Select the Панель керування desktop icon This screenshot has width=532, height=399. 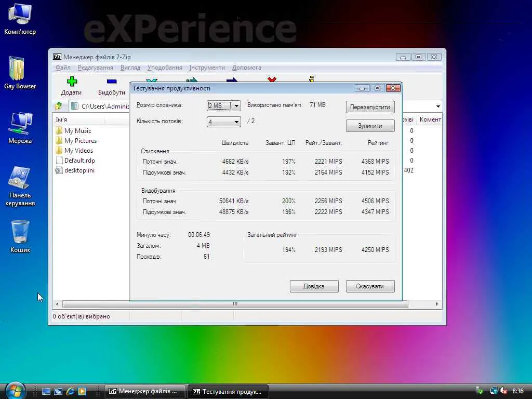tap(20, 187)
